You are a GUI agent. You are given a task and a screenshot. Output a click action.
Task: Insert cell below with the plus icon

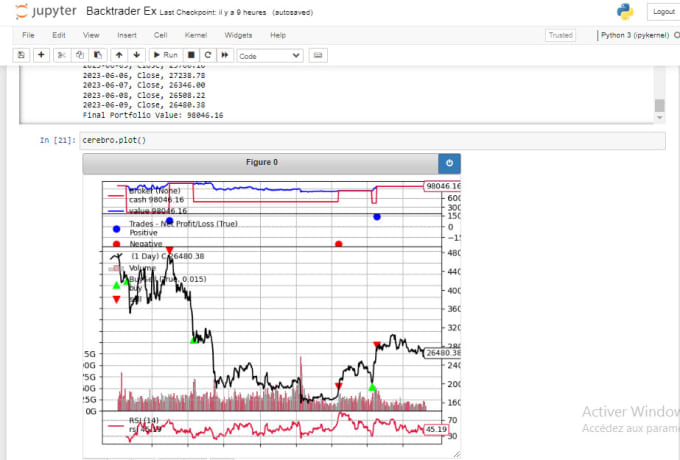[41, 55]
